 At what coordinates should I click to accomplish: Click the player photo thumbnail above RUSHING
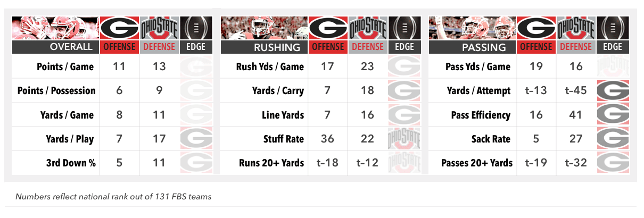(x=265, y=29)
